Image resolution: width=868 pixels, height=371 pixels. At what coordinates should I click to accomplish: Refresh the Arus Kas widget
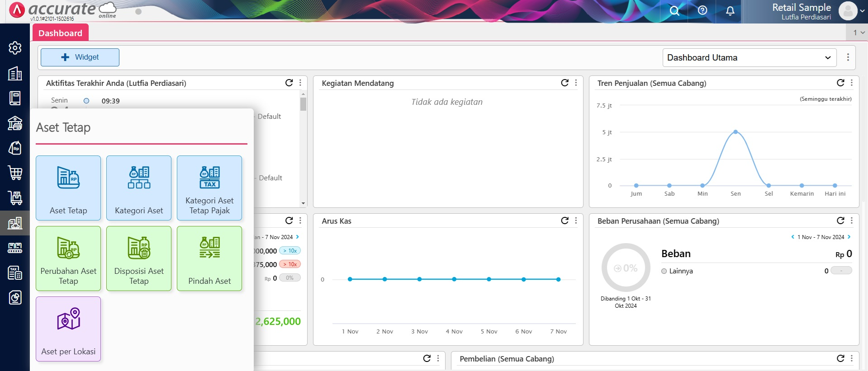[564, 221]
